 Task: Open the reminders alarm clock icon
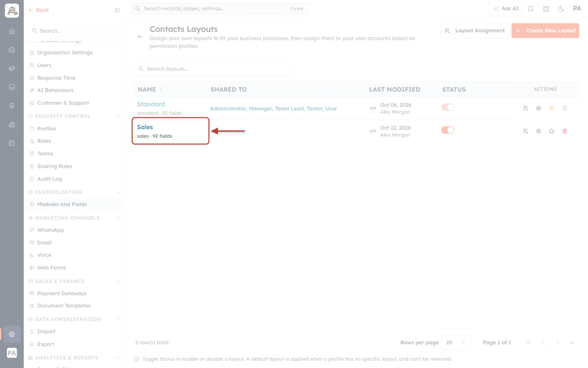546,9
